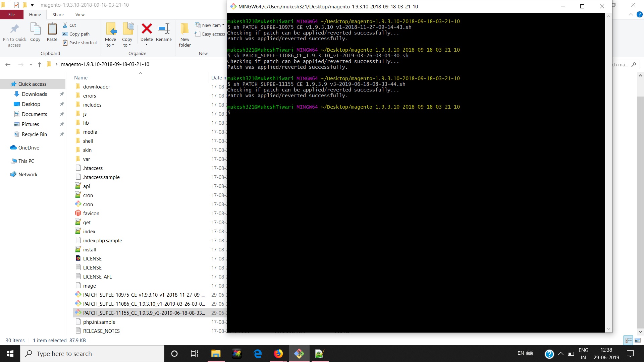Switch to large icons view toggle
The image size is (644, 362).
point(638,340)
